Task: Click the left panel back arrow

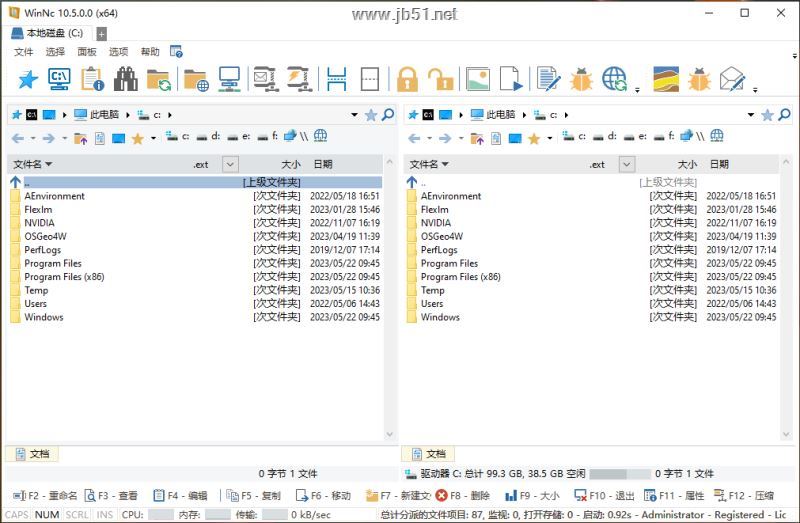Action: point(18,138)
